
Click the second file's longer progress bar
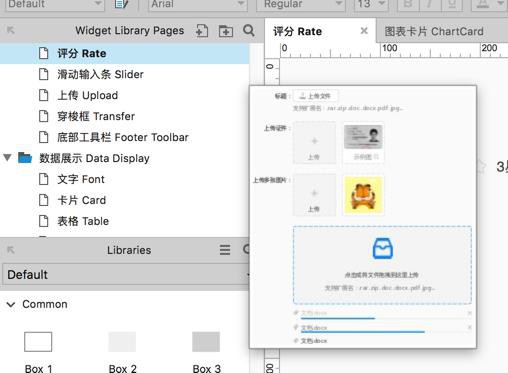pos(363,332)
